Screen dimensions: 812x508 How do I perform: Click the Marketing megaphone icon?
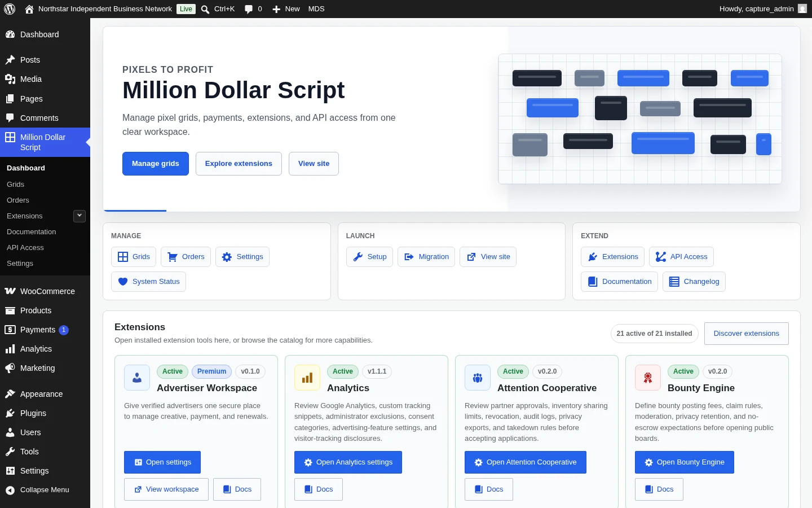[x=10, y=368]
